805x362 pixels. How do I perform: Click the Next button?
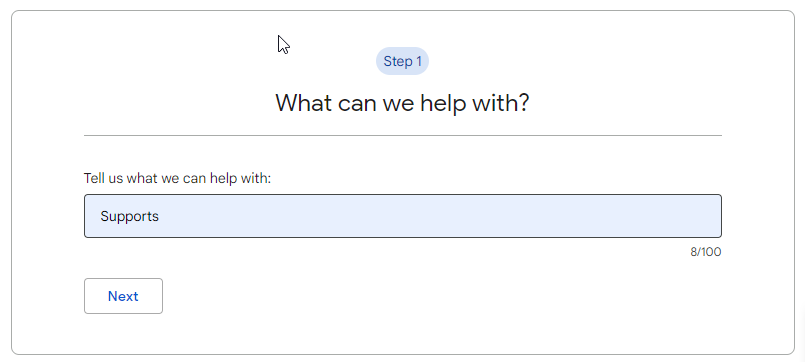[123, 296]
